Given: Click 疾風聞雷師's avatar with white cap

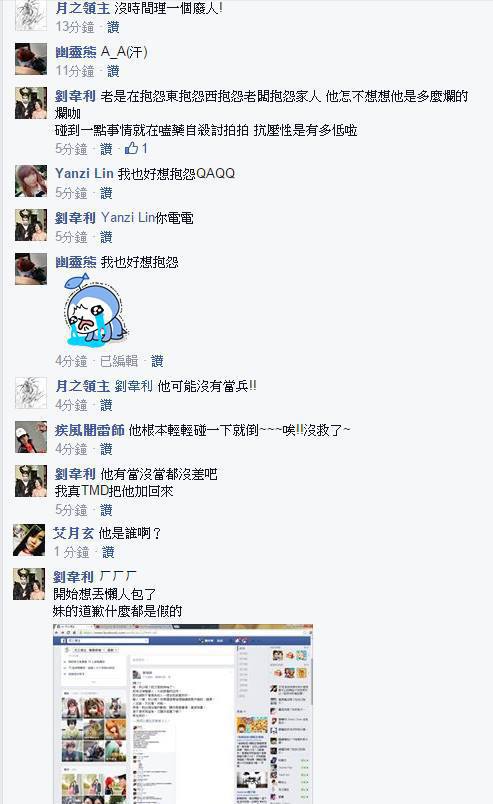Looking at the screenshot, I should click(x=30, y=437).
